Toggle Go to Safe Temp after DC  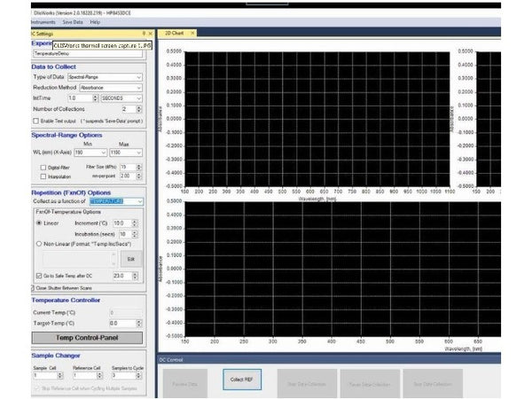pos(37,277)
